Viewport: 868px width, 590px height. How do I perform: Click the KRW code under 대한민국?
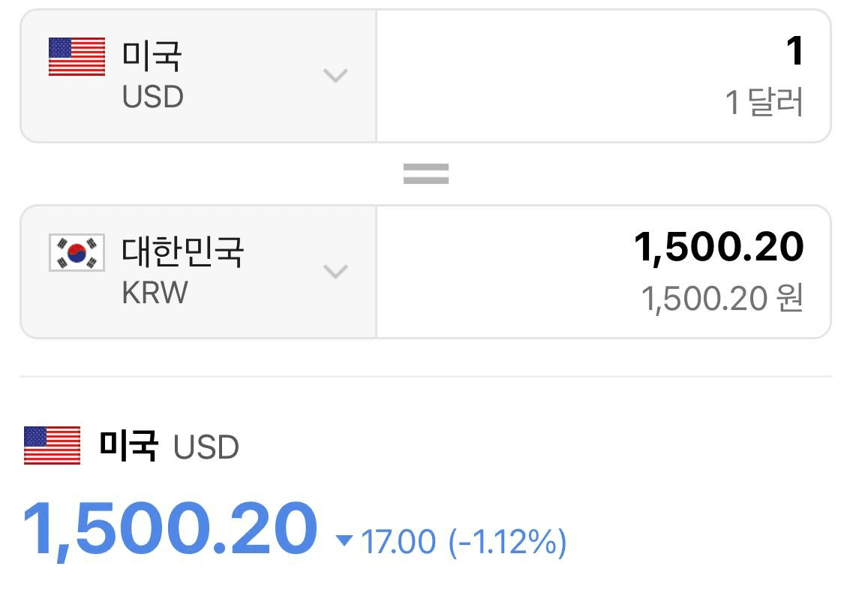tap(155, 293)
